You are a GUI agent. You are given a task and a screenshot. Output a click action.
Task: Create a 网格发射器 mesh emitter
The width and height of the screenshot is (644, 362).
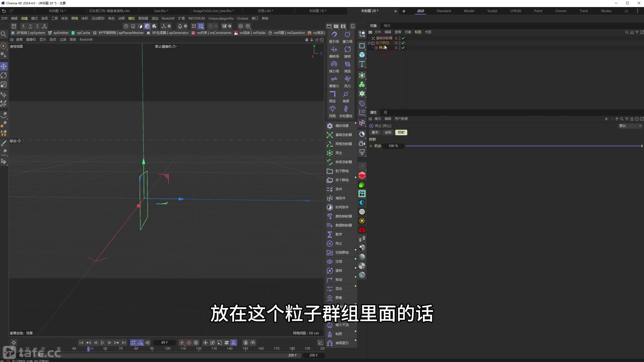(x=341, y=144)
